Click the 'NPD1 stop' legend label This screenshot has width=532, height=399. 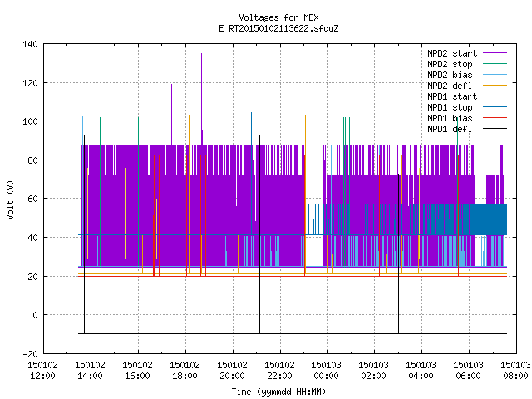[450, 107]
